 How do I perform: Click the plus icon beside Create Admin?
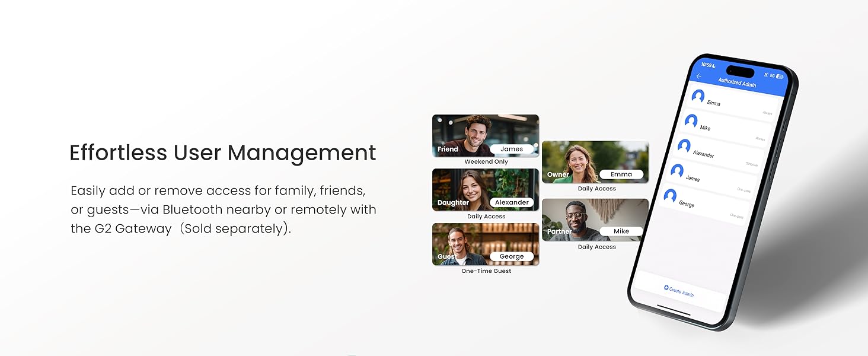point(666,288)
